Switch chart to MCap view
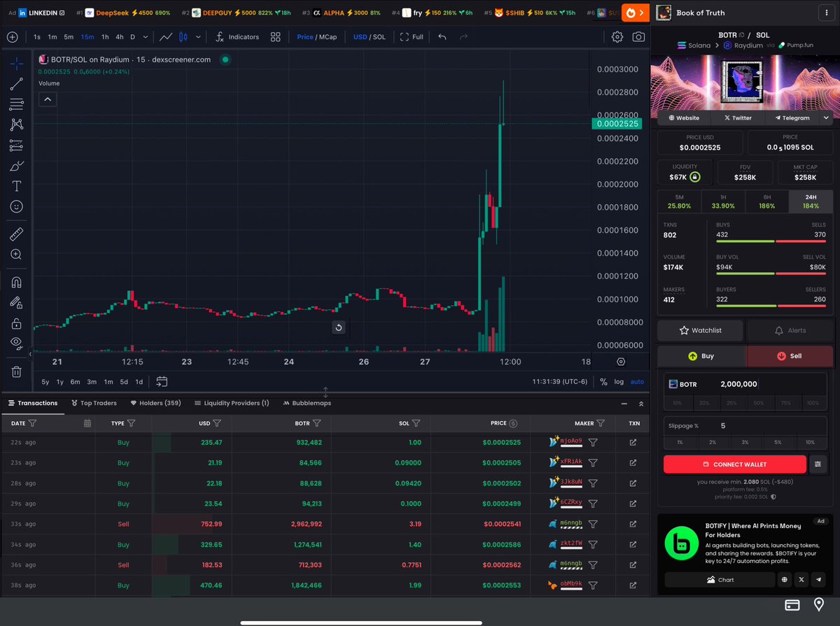 click(328, 37)
